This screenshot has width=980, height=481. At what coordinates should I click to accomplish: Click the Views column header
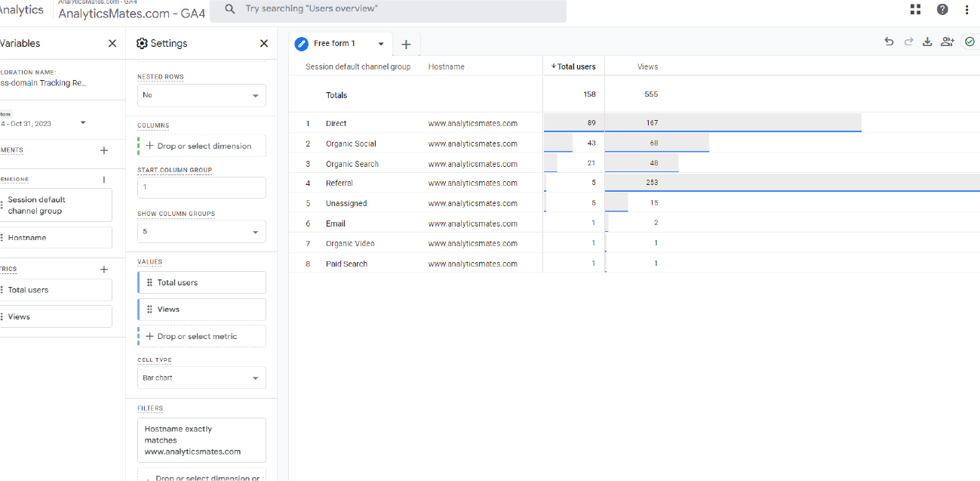[x=647, y=66]
